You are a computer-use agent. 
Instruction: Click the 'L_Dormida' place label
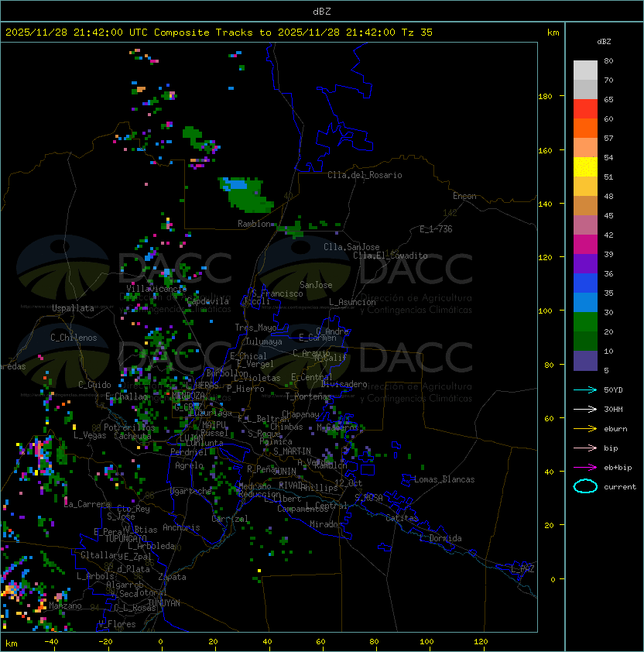440,538
